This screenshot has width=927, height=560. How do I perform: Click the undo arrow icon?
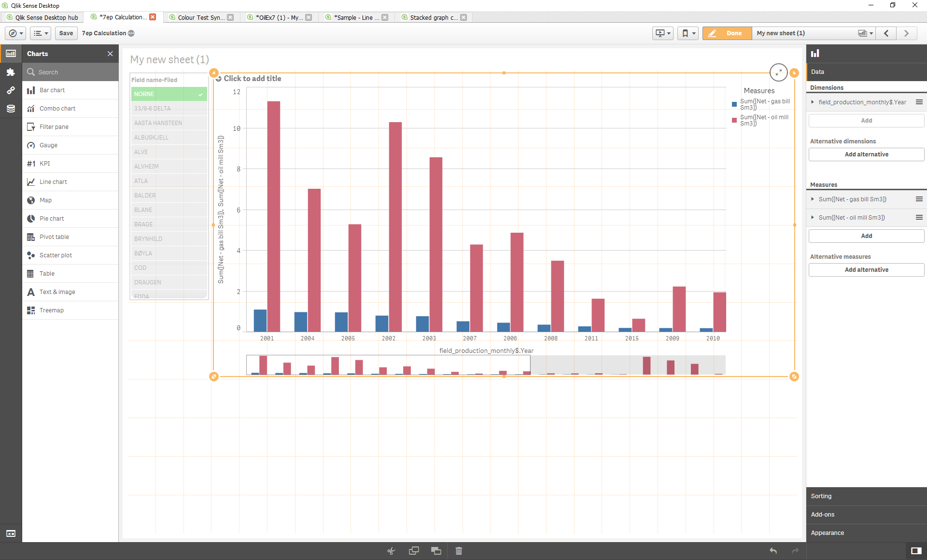[773, 551]
